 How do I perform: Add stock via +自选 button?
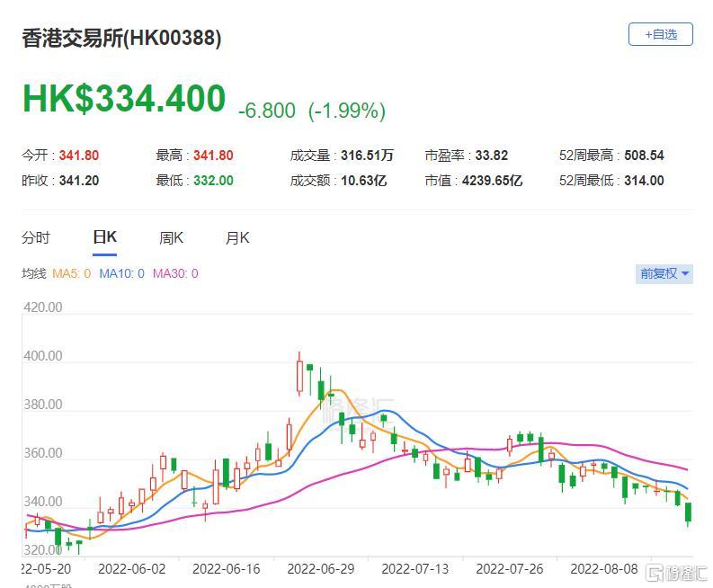(660, 34)
